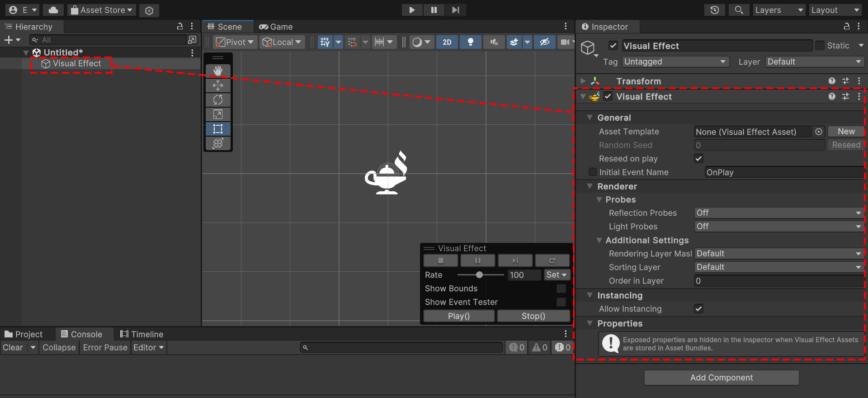Open the Layers dropdown

pyautogui.click(x=778, y=10)
